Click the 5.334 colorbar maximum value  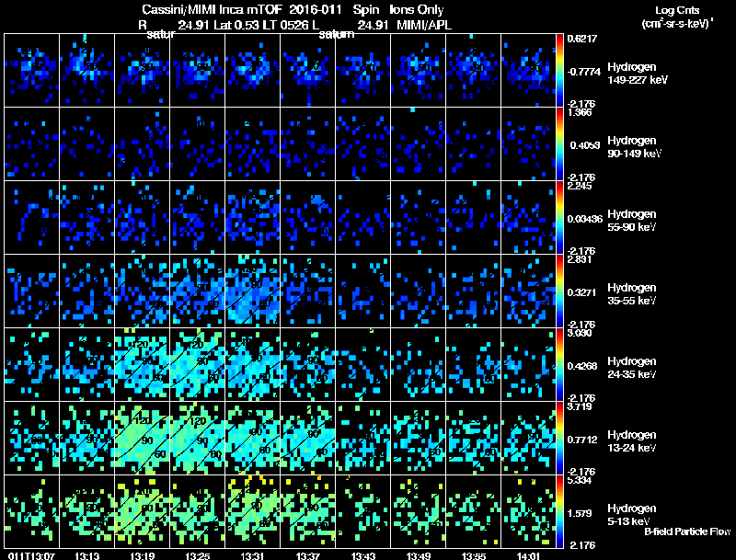click(580, 480)
